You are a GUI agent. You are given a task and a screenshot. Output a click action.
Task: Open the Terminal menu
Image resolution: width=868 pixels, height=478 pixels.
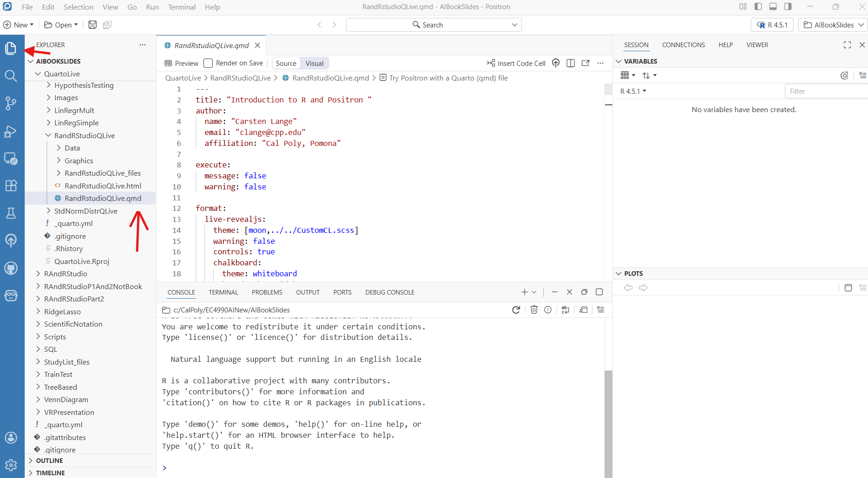[182, 7]
